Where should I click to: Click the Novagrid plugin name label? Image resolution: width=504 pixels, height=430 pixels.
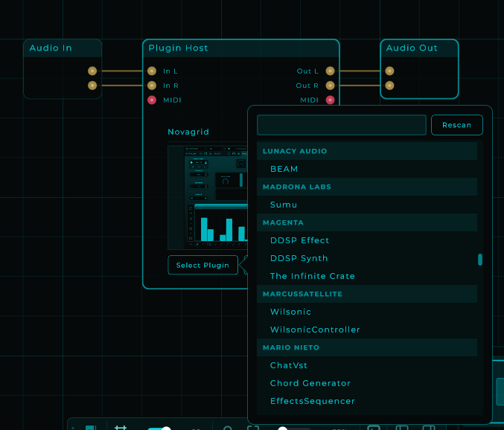[188, 132]
